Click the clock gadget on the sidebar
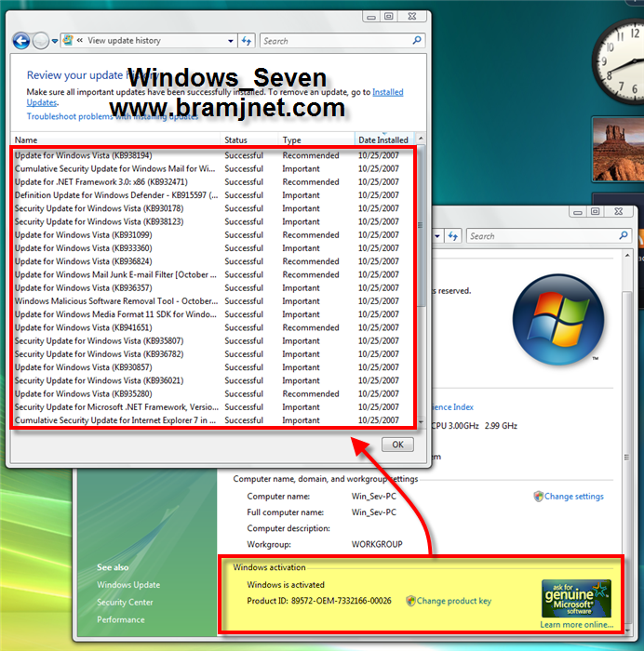This screenshot has width=644, height=651. 619,60
